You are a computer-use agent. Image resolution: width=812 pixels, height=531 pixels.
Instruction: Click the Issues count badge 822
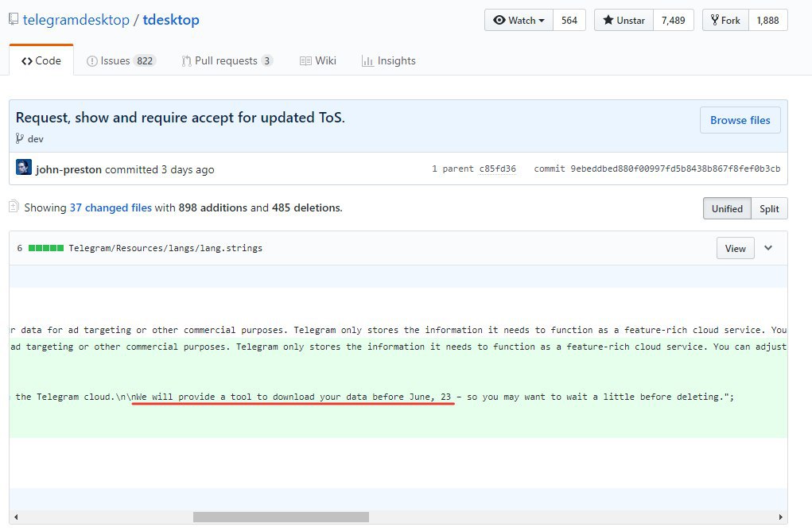[x=145, y=60]
